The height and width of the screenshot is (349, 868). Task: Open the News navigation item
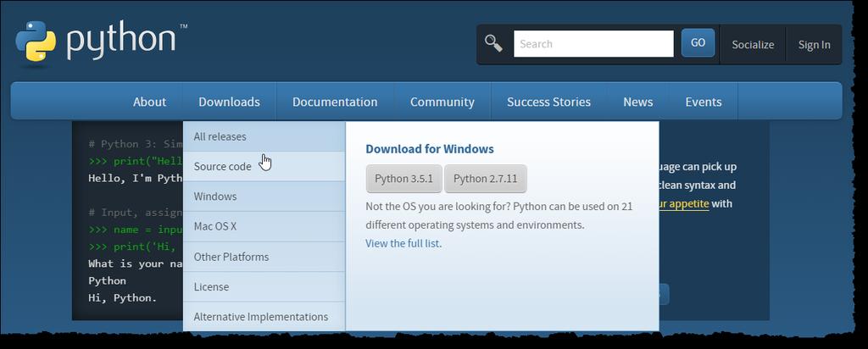pos(637,102)
